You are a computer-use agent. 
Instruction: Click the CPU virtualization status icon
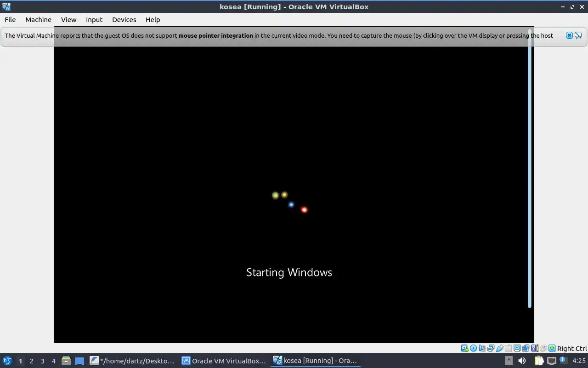point(534,349)
